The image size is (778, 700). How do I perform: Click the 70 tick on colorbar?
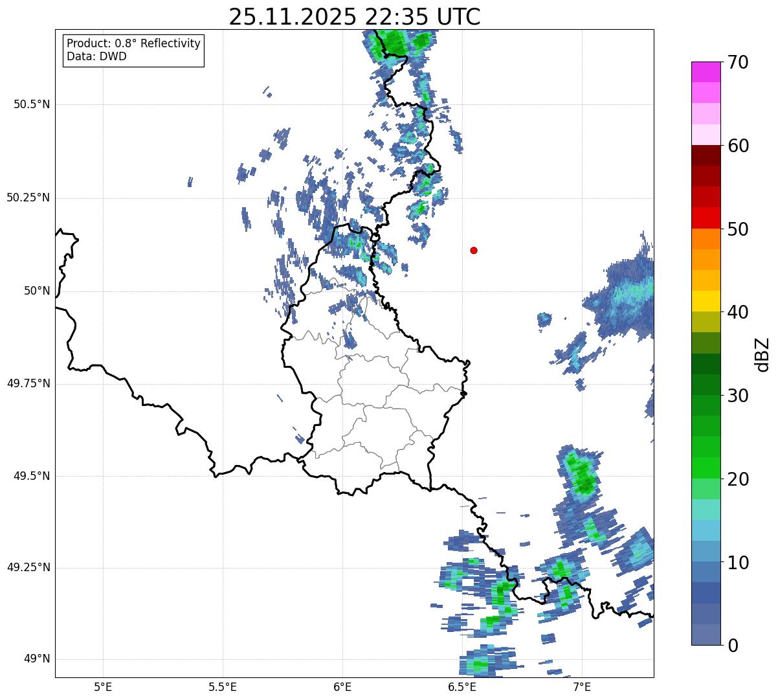pyautogui.click(x=739, y=62)
